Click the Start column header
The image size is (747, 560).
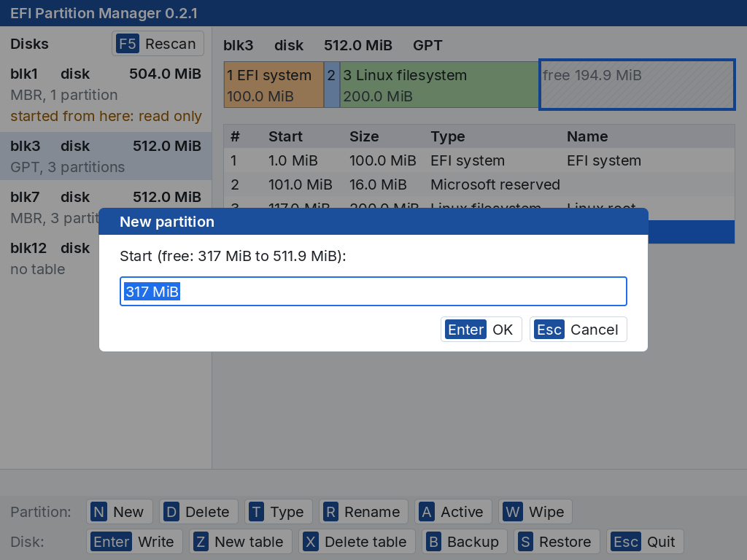[285, 136]
